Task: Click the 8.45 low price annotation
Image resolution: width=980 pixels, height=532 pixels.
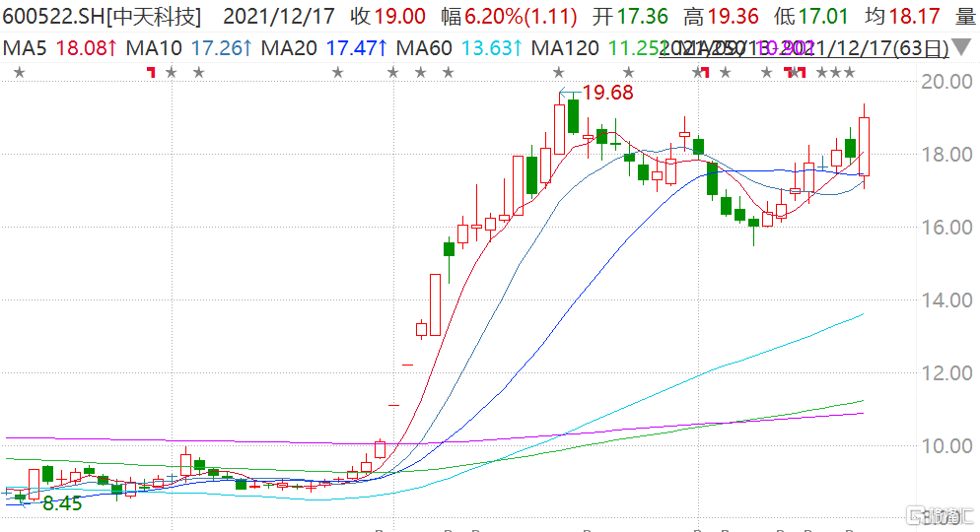Action: click(61, 503)
